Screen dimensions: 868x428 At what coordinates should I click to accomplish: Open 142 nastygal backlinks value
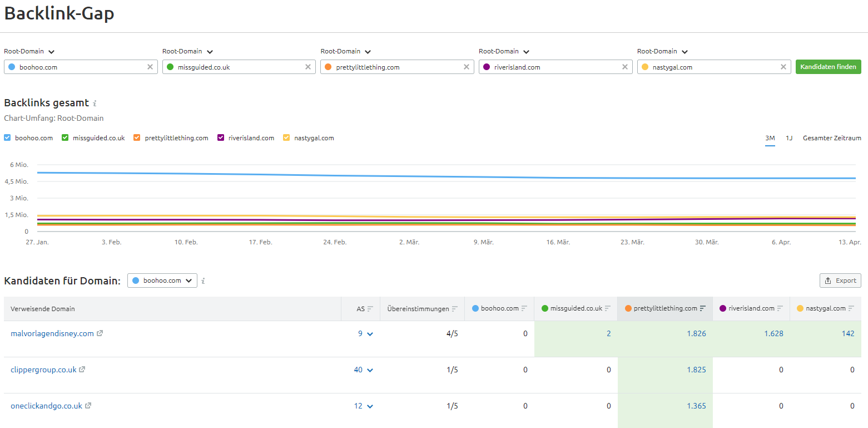(848, 333)
